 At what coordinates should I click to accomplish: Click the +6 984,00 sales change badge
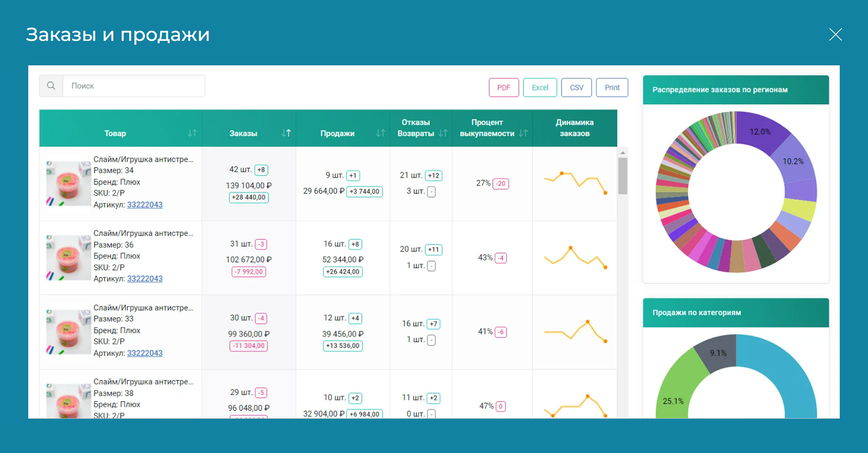364,414
